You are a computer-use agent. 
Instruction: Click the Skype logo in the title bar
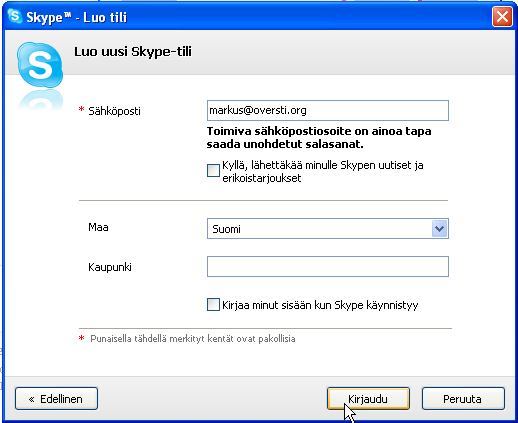click(x=15, y=16)
